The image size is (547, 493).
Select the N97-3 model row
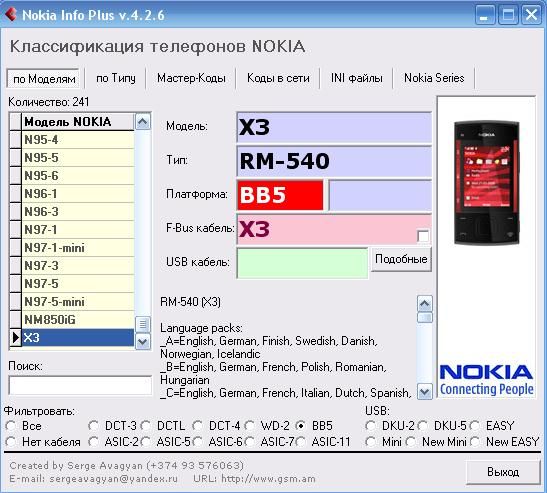point(78,266)
